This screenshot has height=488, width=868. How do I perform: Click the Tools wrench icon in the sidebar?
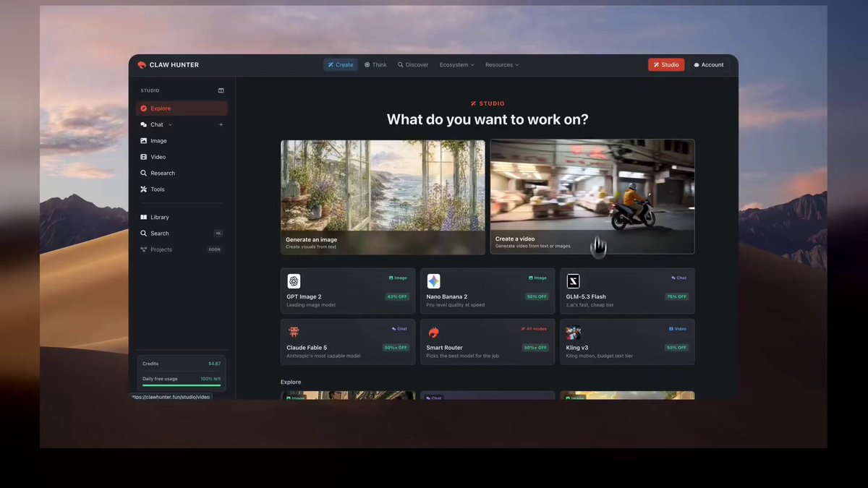click(x=144, y=189)
